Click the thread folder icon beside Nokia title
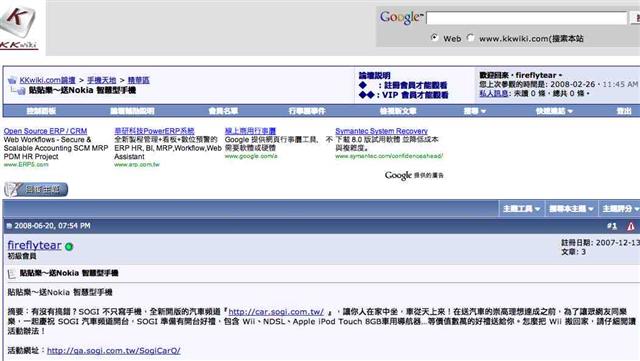This screenshot has width=640, height=361. click(x=21, y=91)
